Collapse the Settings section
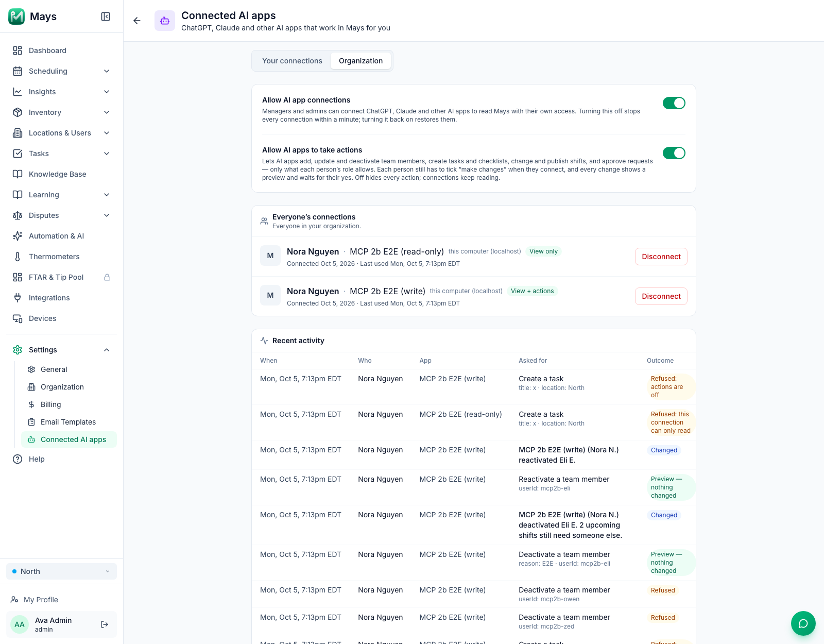 [x=62, y=350]
